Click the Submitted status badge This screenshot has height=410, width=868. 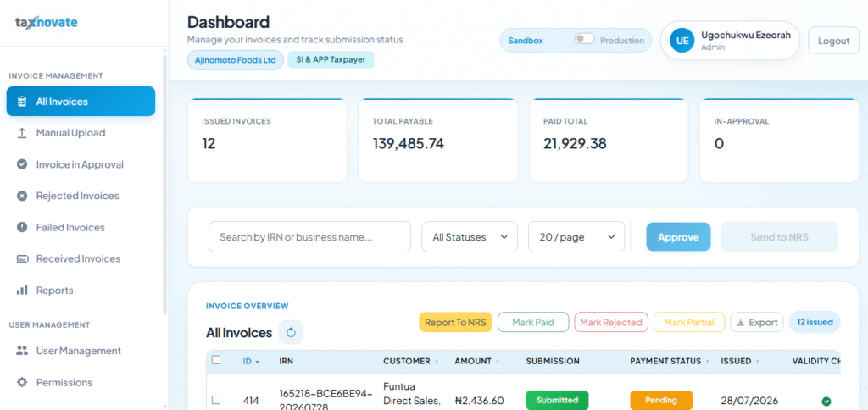(557, 400)
